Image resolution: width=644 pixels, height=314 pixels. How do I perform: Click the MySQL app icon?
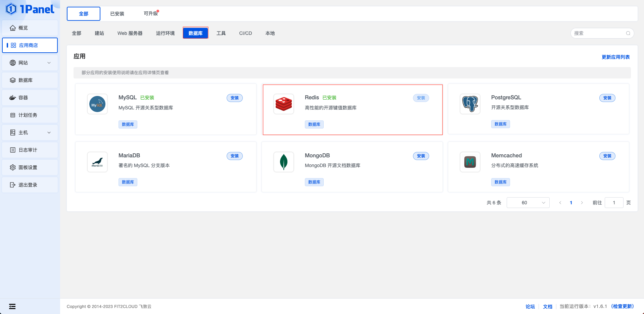(x=97, y=104)
